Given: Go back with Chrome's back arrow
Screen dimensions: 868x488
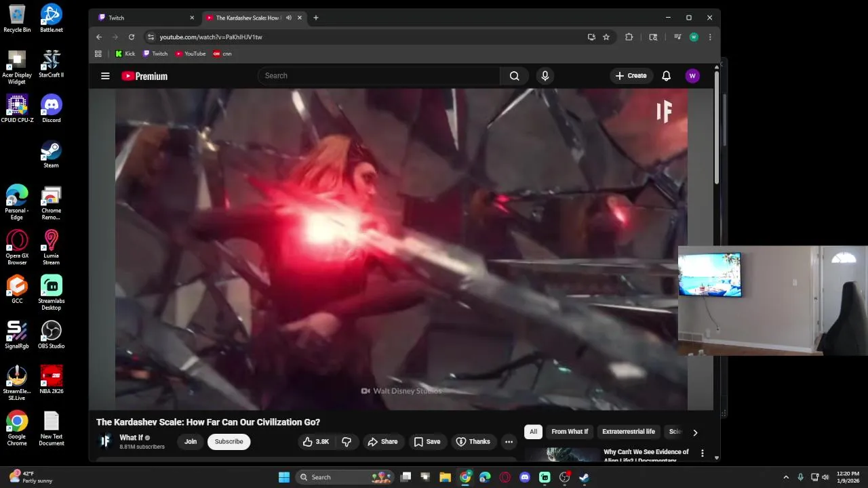Looking at the screenshot, I should pyautogui.click(x=99, y=37).
